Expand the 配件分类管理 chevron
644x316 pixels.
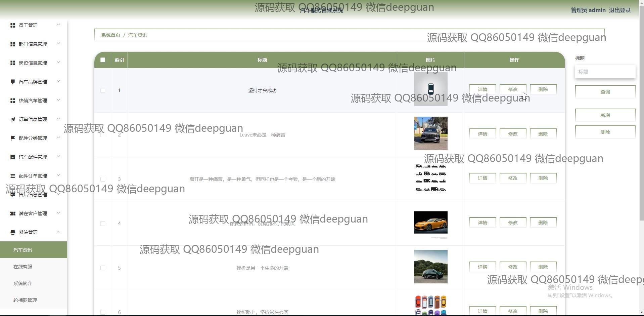(x=58, y=137)
